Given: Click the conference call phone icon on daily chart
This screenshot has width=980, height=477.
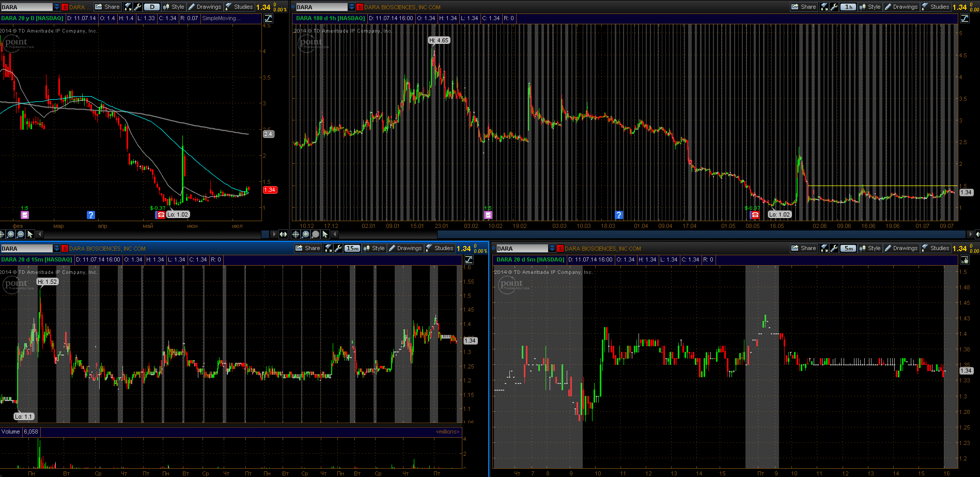Looking at the screenshot, I should (x=161, y=214).
